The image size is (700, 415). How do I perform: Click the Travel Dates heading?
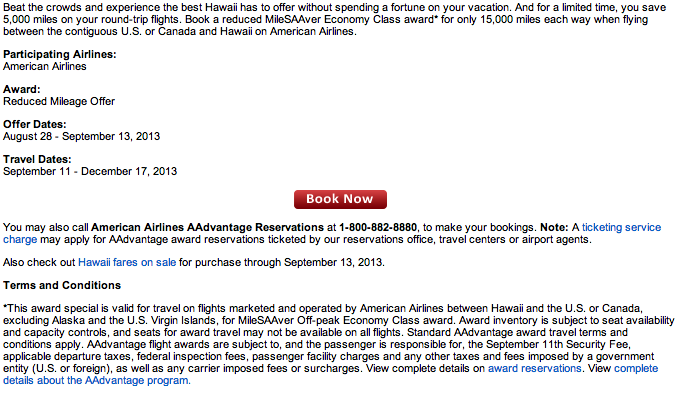37,159
